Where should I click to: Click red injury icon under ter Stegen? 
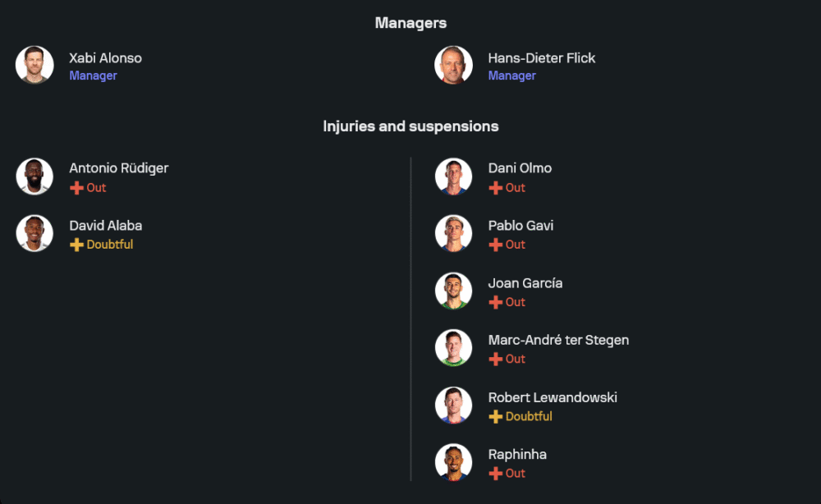coord(495,359)
